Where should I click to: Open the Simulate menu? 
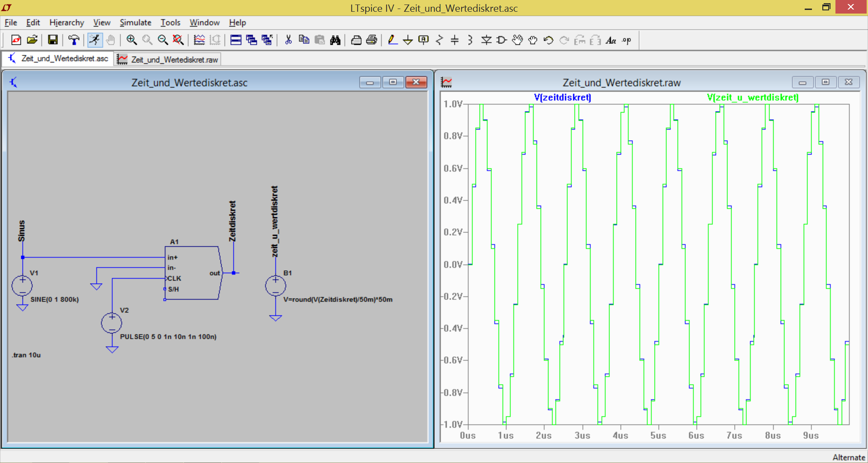pyautogui.click(x=135, y=23)
